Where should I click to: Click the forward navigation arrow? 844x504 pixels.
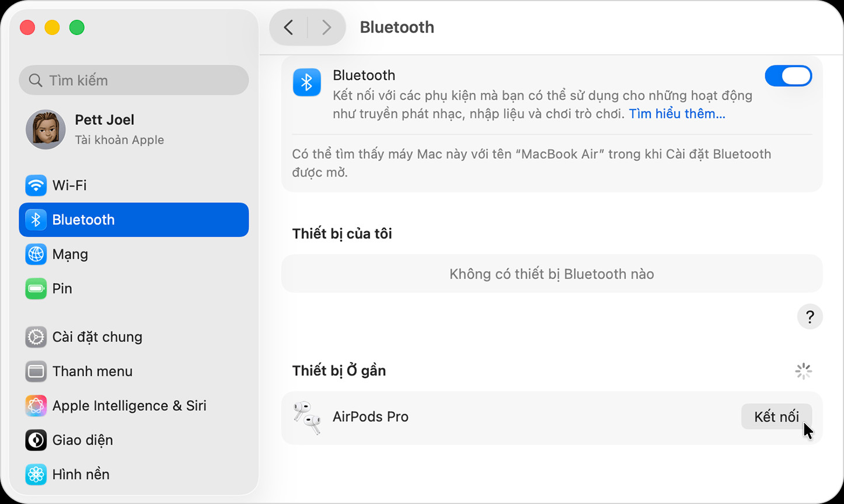click(x=326, y=27)
